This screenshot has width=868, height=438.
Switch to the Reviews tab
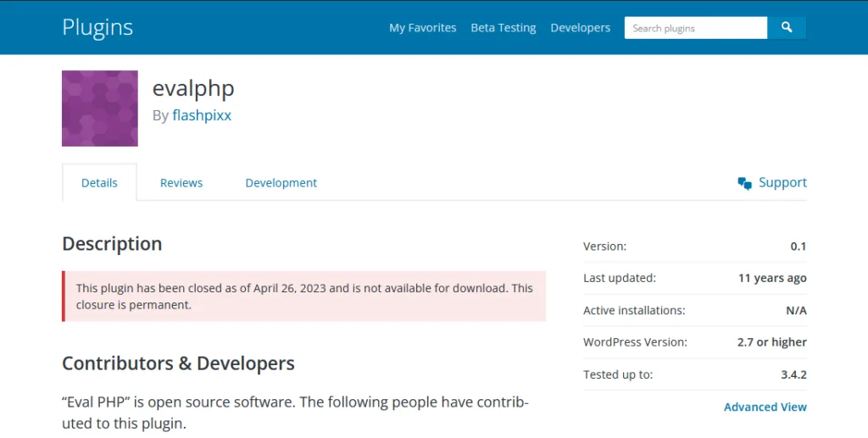pyautogui.click(x=181, y=182)
